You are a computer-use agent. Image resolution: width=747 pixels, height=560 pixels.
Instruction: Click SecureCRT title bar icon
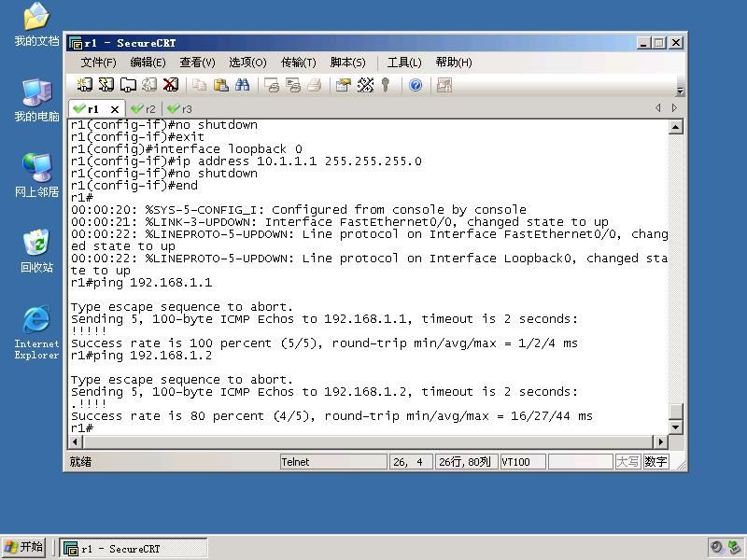click(76, 43)
